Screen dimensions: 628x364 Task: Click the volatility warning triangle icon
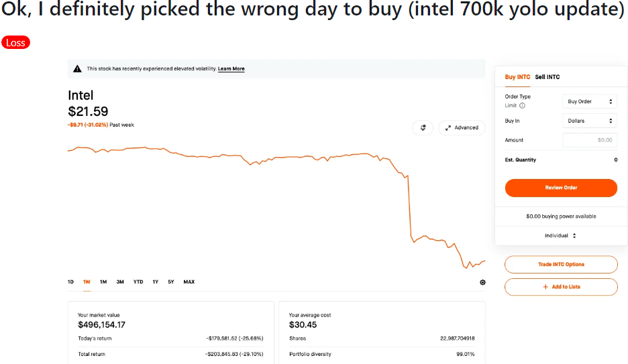pyautogui.click(x=77, y=69)
